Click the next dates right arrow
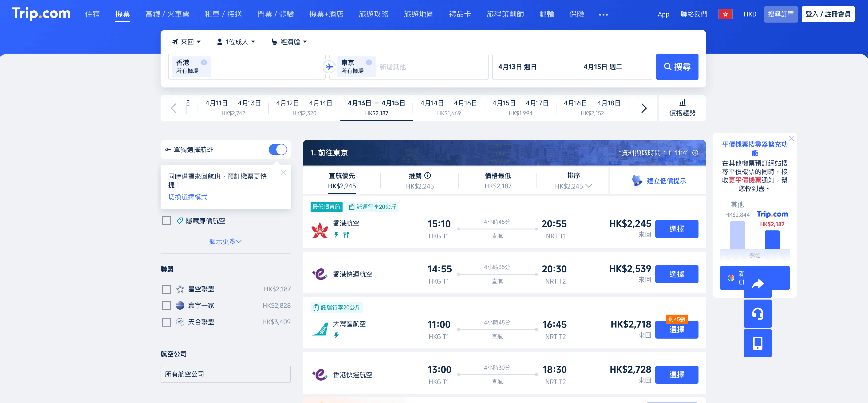Image resolution: width=868 pixels, height=403 pixels. point(643,108)
